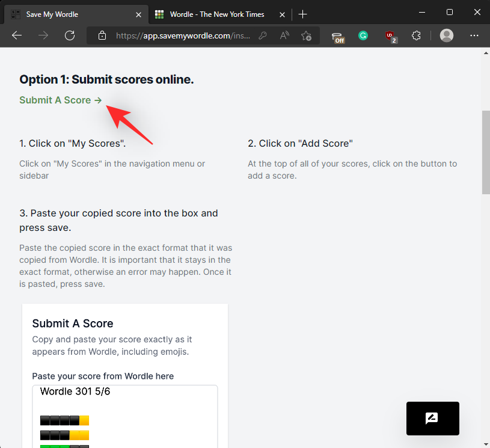490x448 pixels.
Task: Reload the page with refresh icon
Action: pos(70,35)
